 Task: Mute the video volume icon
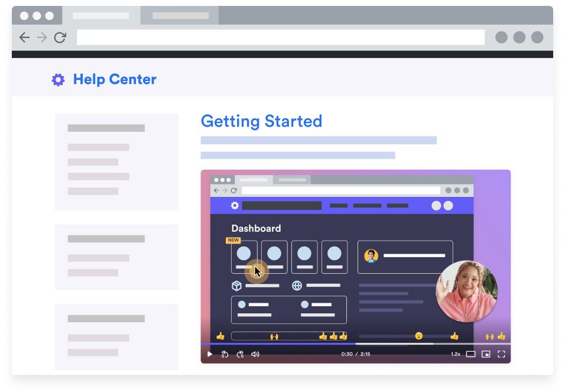(255, 354)
